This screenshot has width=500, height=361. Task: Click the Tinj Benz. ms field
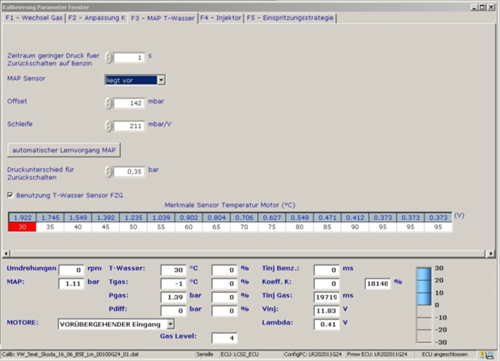[326, 270]
